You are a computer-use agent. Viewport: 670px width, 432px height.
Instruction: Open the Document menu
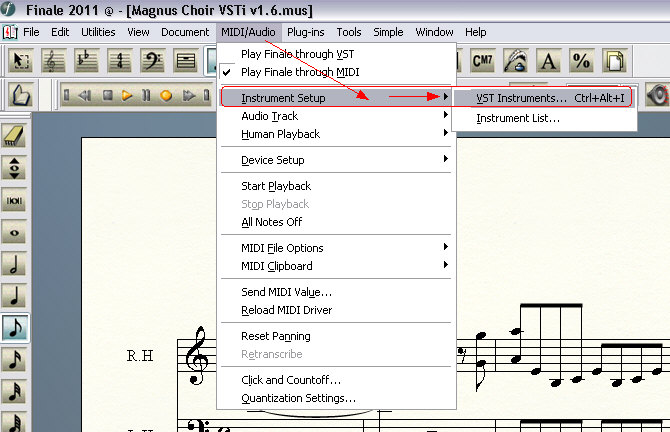(185, 32)
